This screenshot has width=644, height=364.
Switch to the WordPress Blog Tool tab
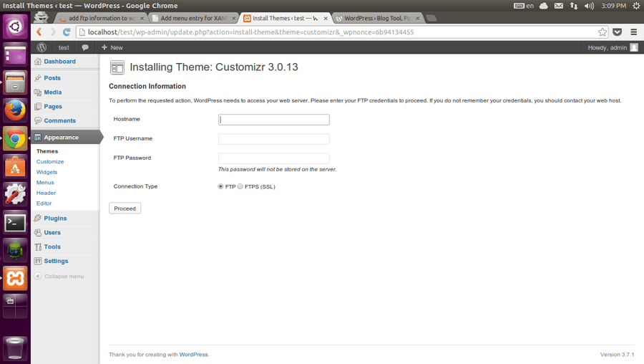pos(377,18)
